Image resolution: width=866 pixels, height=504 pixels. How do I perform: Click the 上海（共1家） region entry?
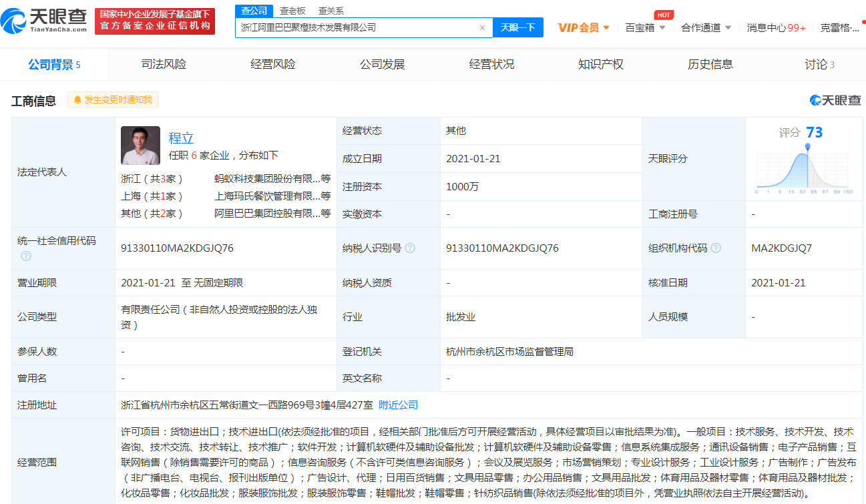pyautogui.click(x=152, y=196)
